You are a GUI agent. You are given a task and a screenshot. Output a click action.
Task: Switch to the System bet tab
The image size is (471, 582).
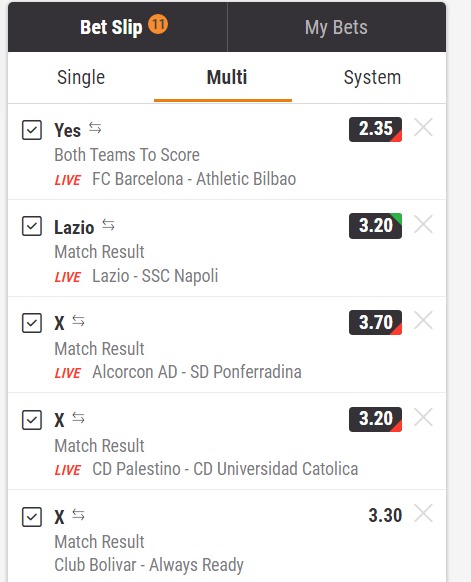pyautogui.click(x=372, y=78)
